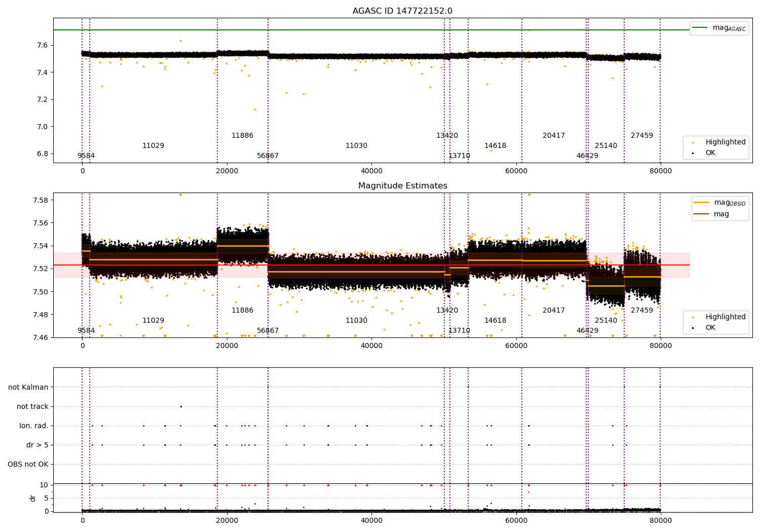Click the 7.6 y-tick of the top plot
Image resolution: width=760 pixels, height=532 pixels.
[42, 45]
